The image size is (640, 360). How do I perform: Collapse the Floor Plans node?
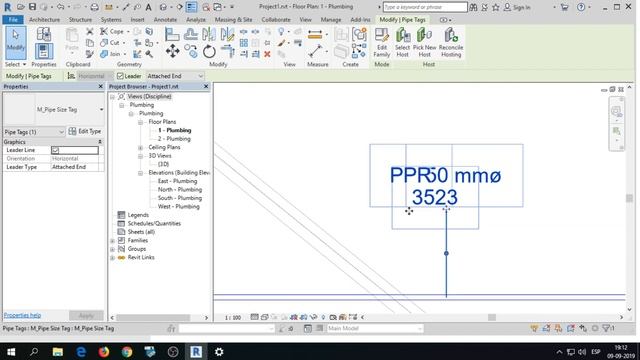[140, 122]
